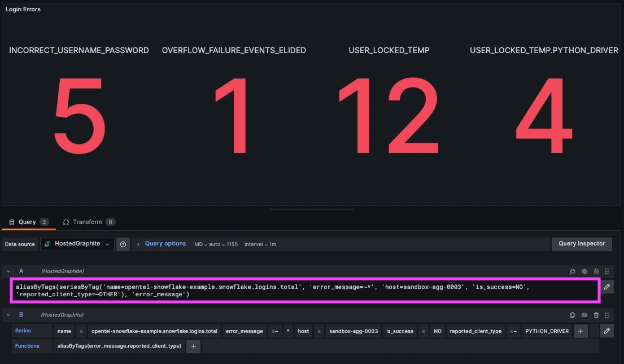624x364 pixels.
Task: Click the USER_LOCKED_TEMP.PYTHON_DRIVER stat value 4
Action: click(544, 116)
